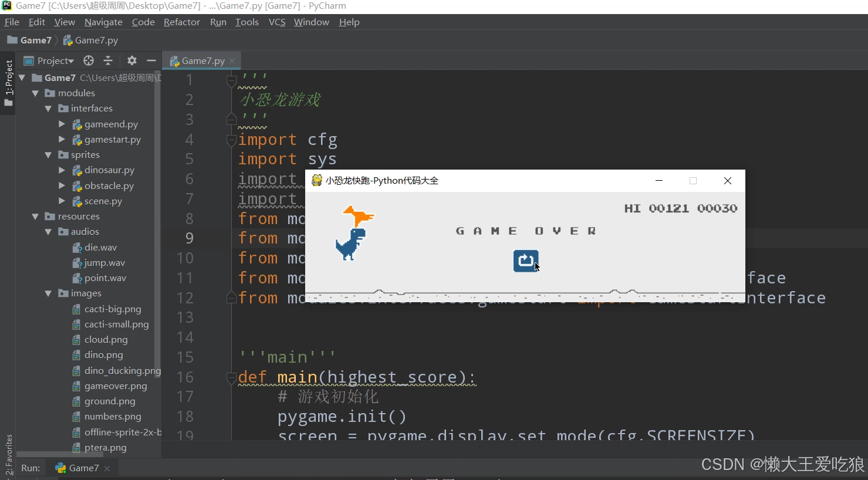868x480 pixels.
Task: Click line number 9 in the gutter
Action: click(189, 238)
